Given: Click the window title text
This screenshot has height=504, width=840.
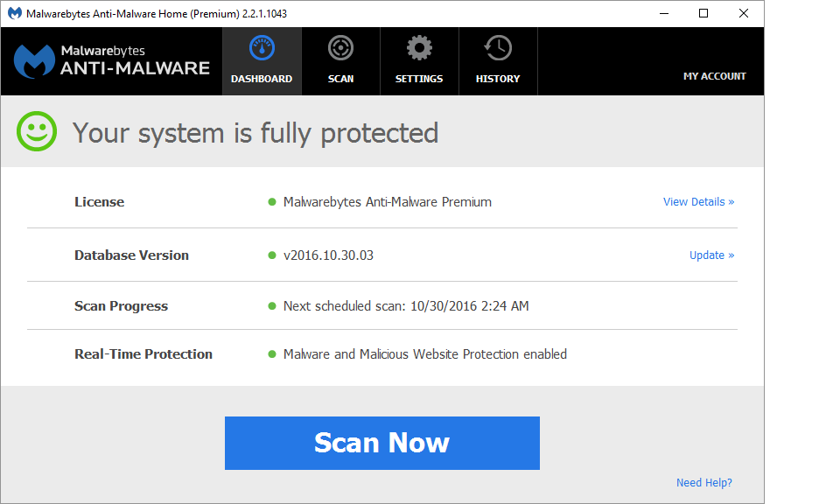Looking at the screenshot, I should pos(157,14).
